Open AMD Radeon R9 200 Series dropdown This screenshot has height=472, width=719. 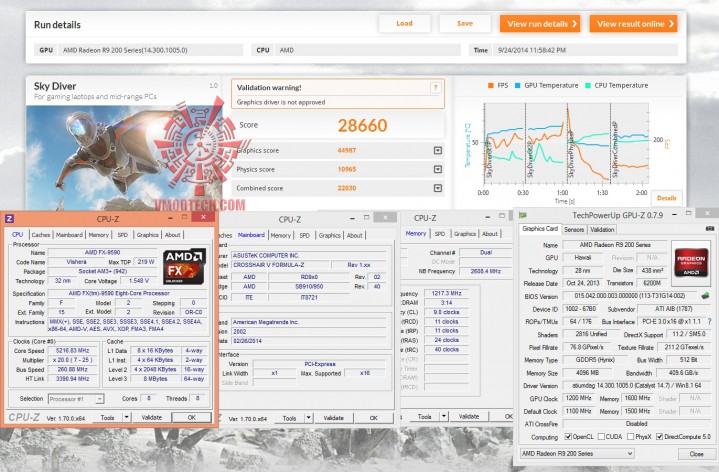tap(577, 453)
